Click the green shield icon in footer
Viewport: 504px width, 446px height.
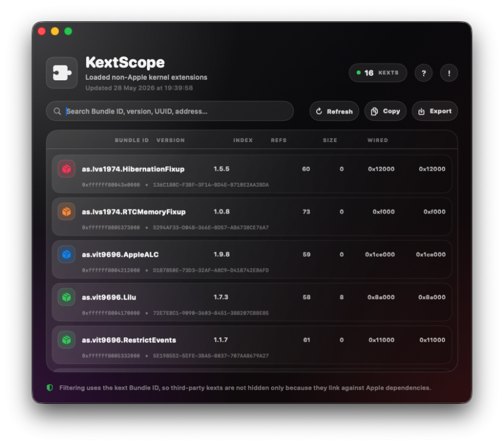pyautogui.click(x=50, y=388)
